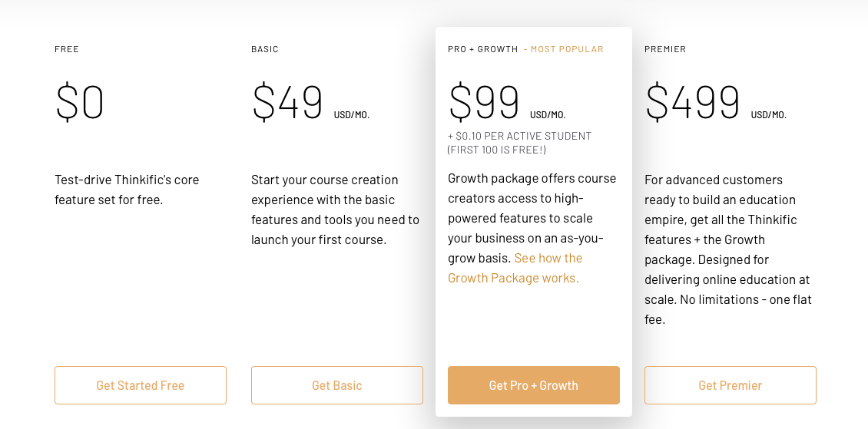Open the See how the Growth Package works link
This screenshot has height=429, width=868.
[x=515, y=268]
